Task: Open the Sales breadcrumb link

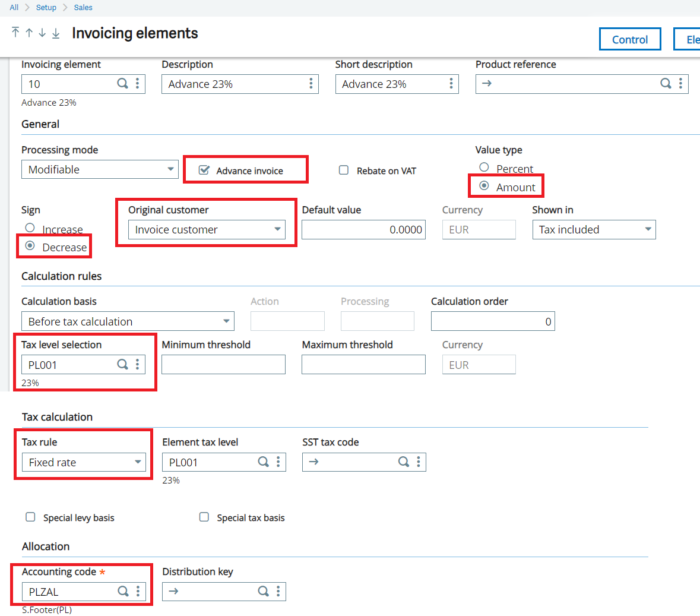Action: point(83,8)
